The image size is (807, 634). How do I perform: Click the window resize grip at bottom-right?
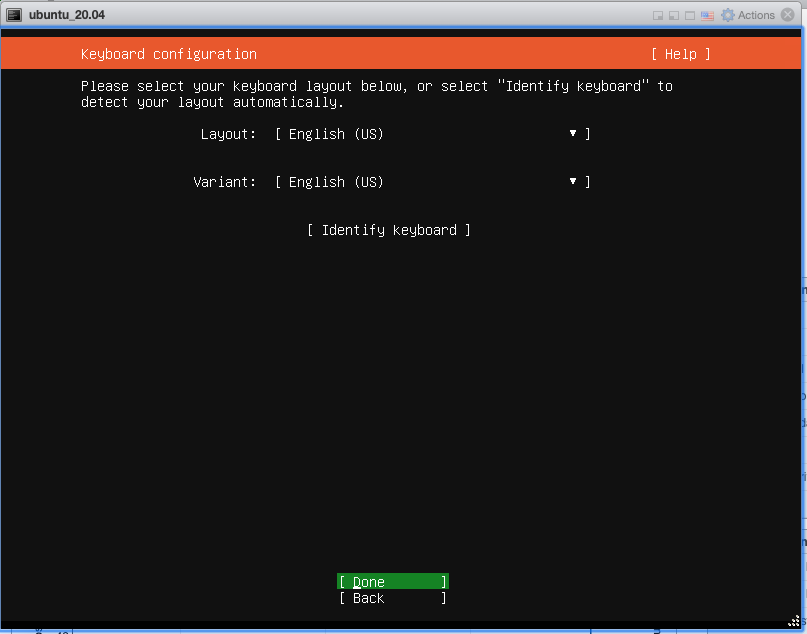click(x=795, y=621)
